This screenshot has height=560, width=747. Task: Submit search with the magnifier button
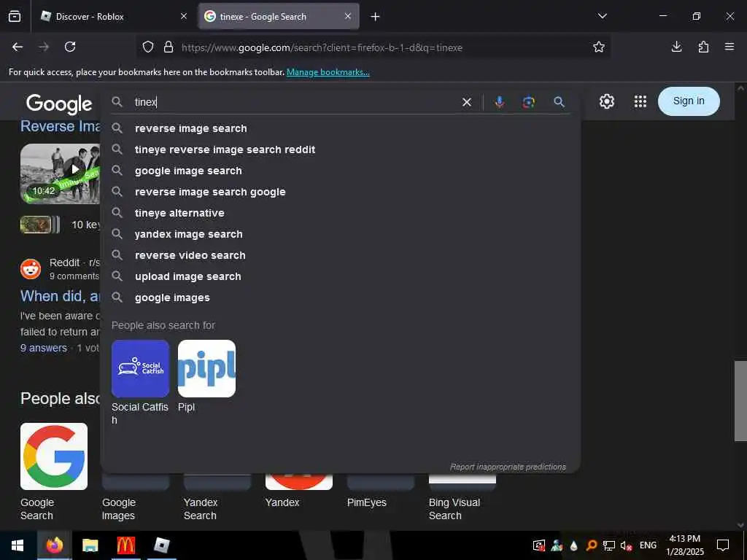click(x=559, y=102)
